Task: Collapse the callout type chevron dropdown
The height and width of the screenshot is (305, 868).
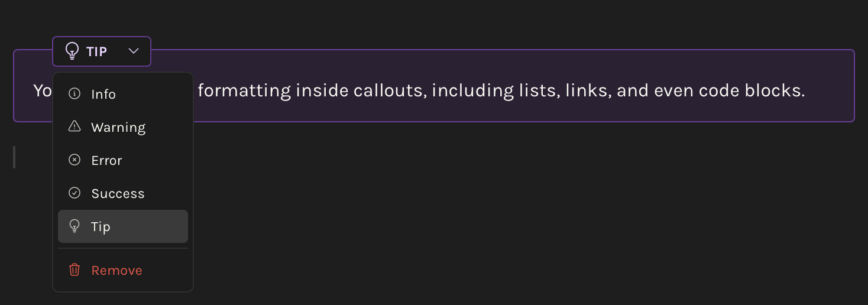Action: click(134, 51)
